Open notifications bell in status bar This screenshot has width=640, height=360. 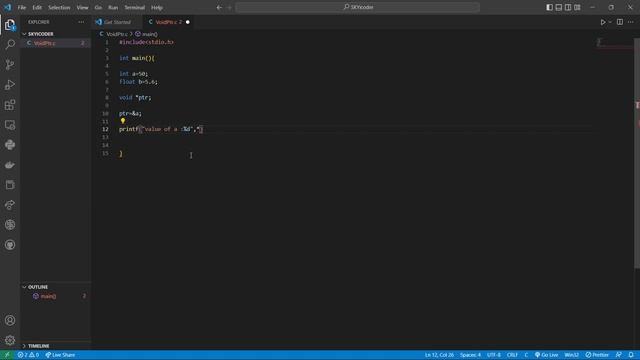click(x=631, y=355)
